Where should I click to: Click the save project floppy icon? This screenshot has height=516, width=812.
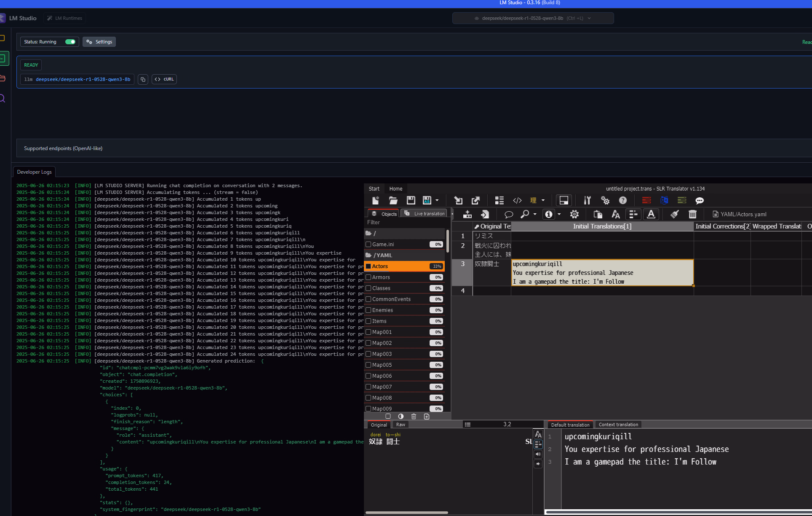411,201
